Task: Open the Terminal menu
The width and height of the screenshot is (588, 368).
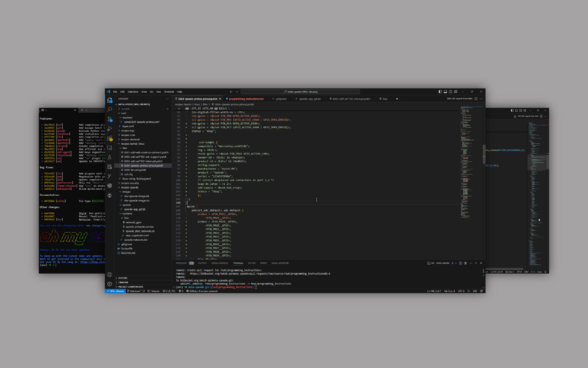Action: 169,92
